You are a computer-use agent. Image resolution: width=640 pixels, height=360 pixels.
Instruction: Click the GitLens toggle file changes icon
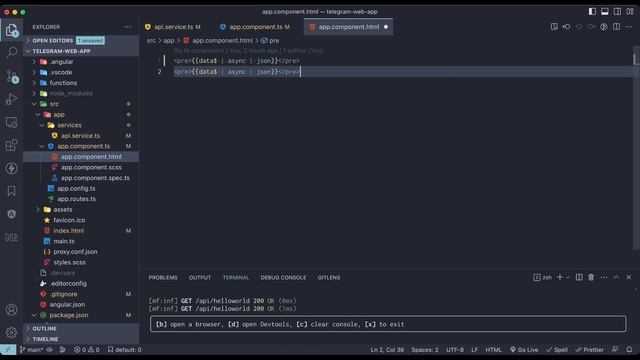pyautogui.click(x=604, y=27)
